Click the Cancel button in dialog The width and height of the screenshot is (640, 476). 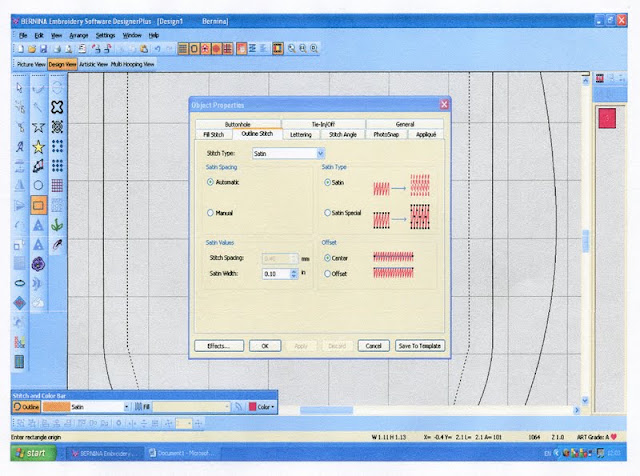[x=373, y=346]
